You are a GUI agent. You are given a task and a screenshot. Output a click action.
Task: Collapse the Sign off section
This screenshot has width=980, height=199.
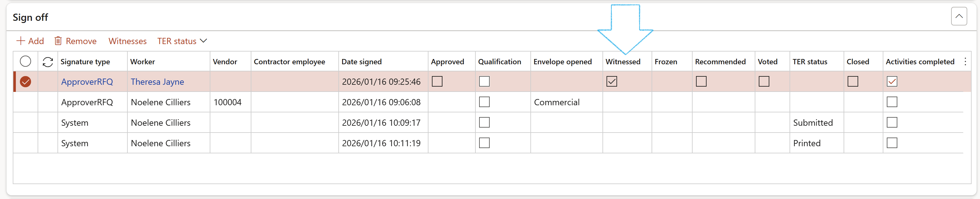[x=959, y=16]
